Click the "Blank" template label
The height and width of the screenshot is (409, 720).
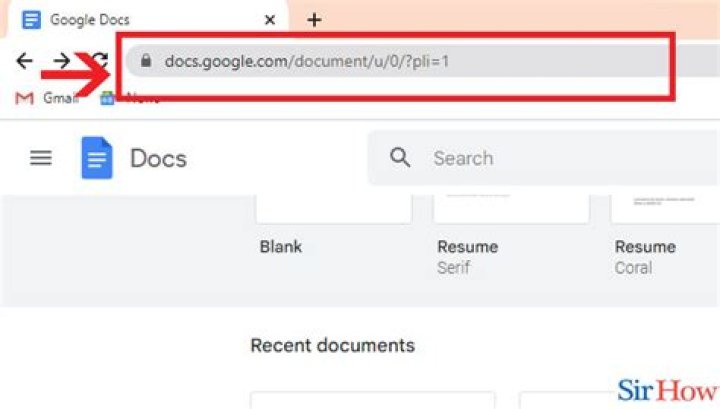[281, 246]
